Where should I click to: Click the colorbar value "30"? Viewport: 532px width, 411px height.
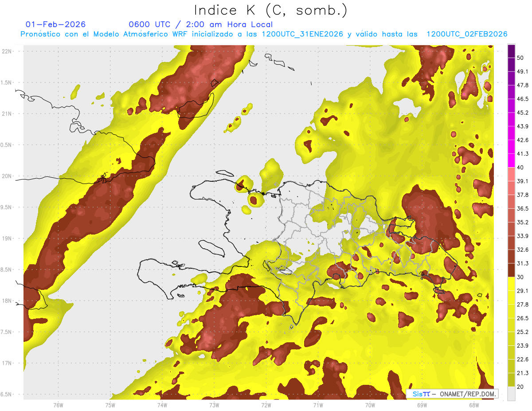521,277
